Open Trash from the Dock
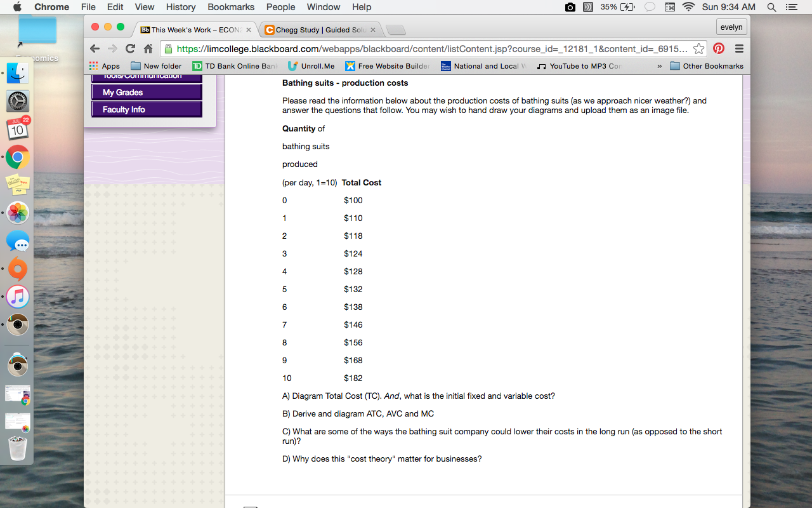This screenshot has height=508, width=812. pyautogui.click(x=18, y=448)
